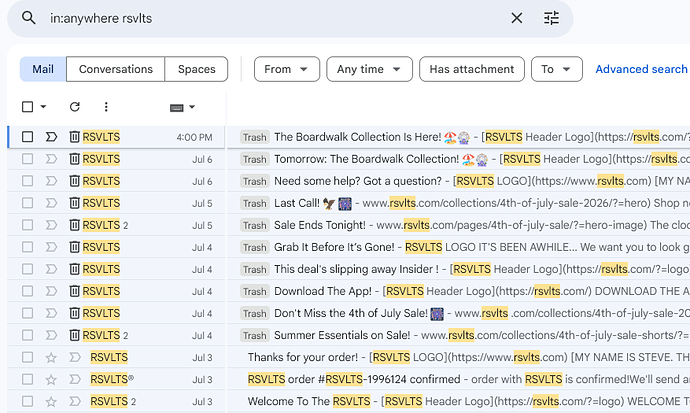The image size is (690, 413).
Task: Expand the input tools dropdown arrow
Action: click(x=192, y=107)
